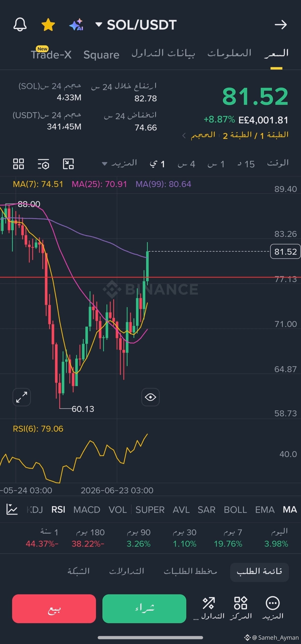Expand chart to fullscreen with arrows icon
This screenshot has width=301, height=644.
[22, 397]
